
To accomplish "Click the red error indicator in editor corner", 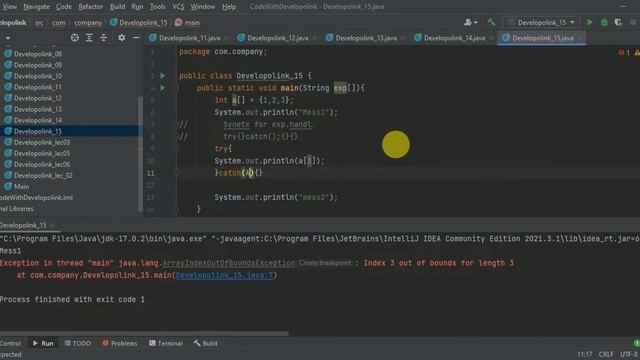I will pyautogui.click(x=623, y=53).
